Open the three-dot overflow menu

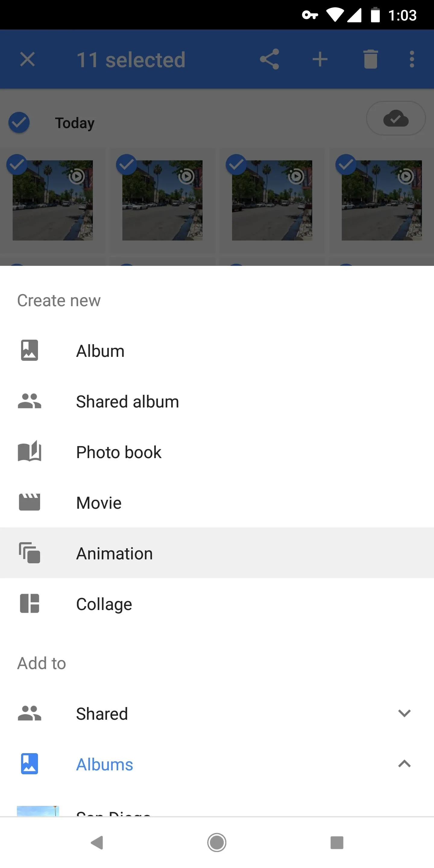point(412,59)
